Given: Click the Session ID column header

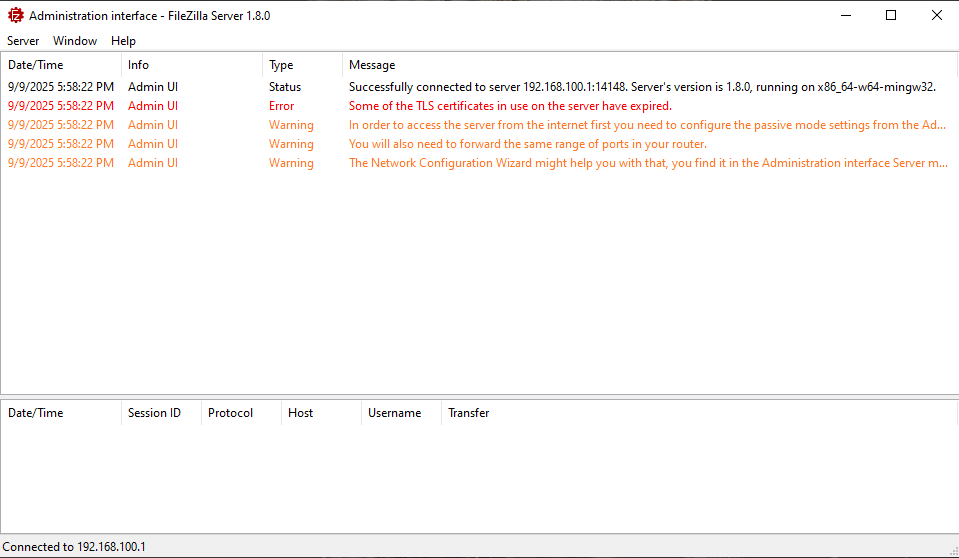Looking at the screenshot, I should coord(161,413).
